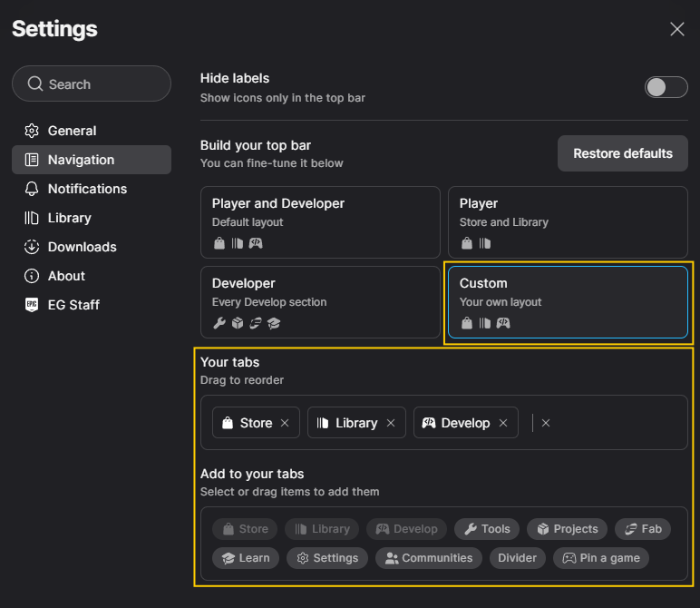Remove Store from Your tabs
The image size is (700, 608).
point(285,423)
